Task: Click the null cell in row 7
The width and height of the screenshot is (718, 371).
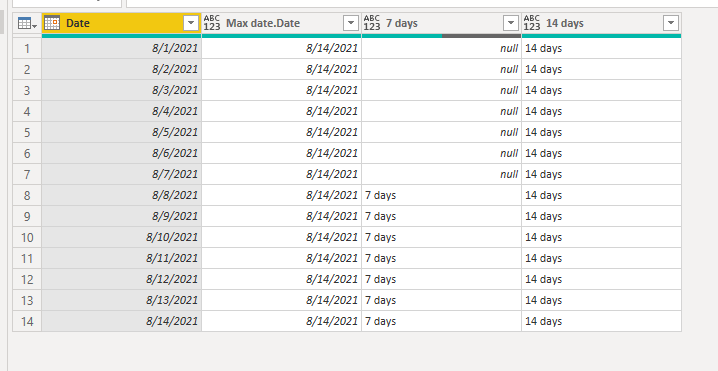Action: pos(441,175)
